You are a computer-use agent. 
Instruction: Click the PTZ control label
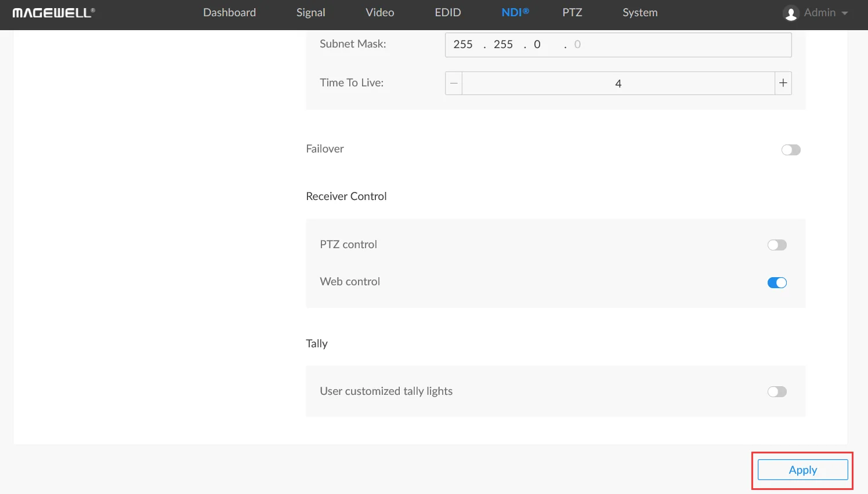click(348, 245)
